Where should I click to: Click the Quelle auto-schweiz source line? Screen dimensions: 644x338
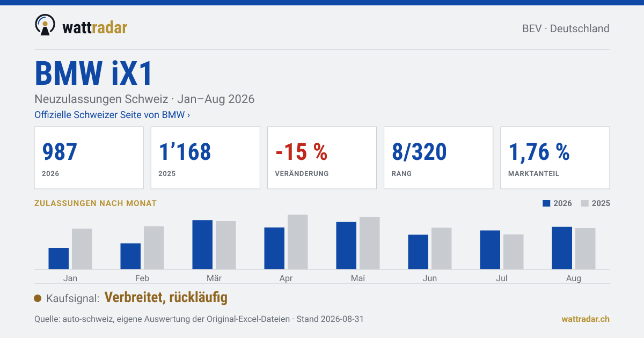click(x=199, y=319)
